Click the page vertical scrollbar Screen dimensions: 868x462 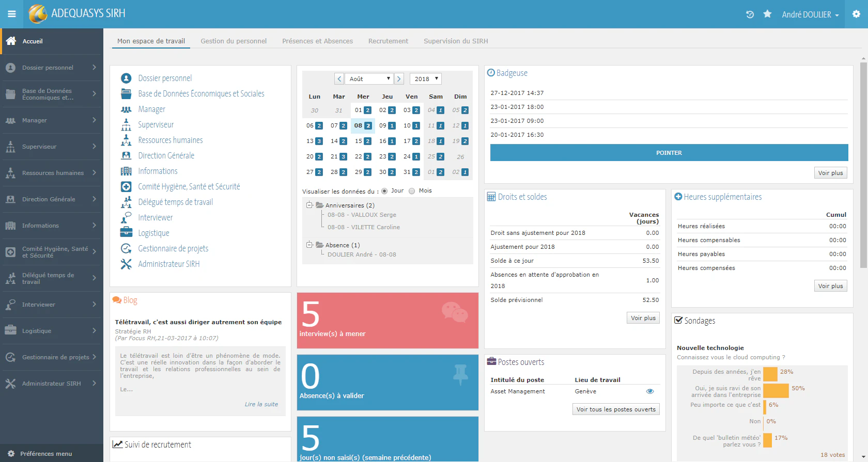pyautogui.click(x=863, y=165)
